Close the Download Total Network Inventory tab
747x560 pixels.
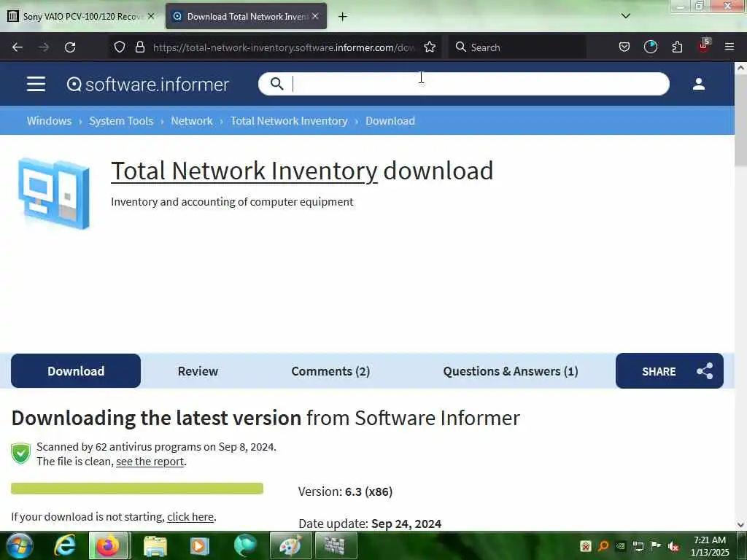point(315,16)
